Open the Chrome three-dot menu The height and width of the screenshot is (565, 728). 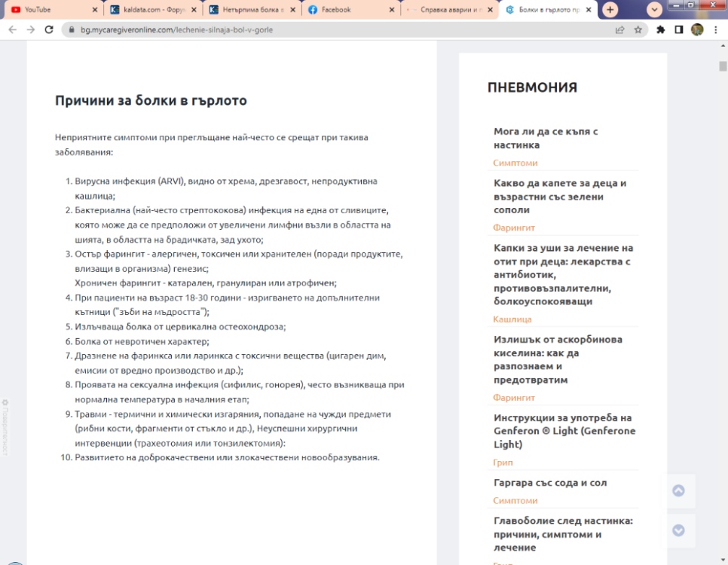pyautogui.click(x=715, y=29)
